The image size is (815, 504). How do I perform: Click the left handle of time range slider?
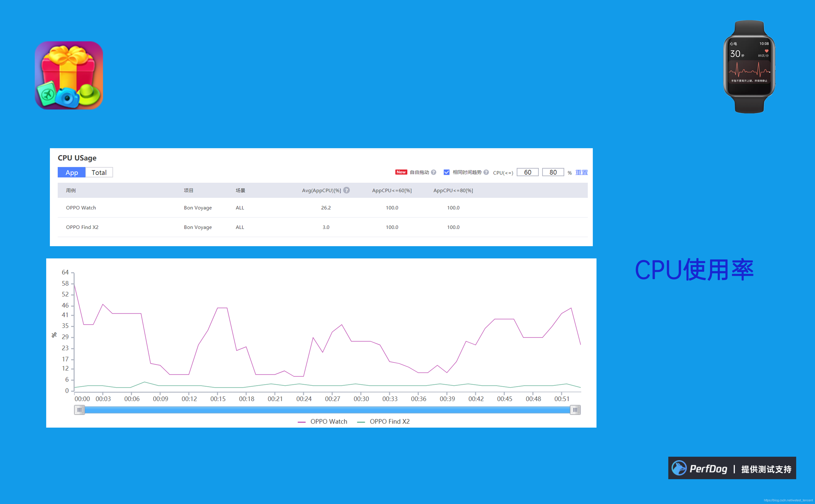pos(79,410)
